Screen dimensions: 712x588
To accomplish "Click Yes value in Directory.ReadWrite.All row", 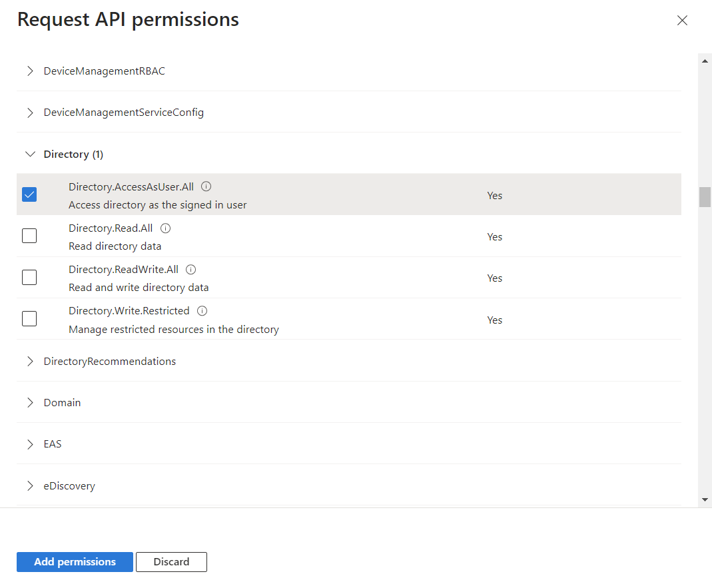I will (494, 278).
